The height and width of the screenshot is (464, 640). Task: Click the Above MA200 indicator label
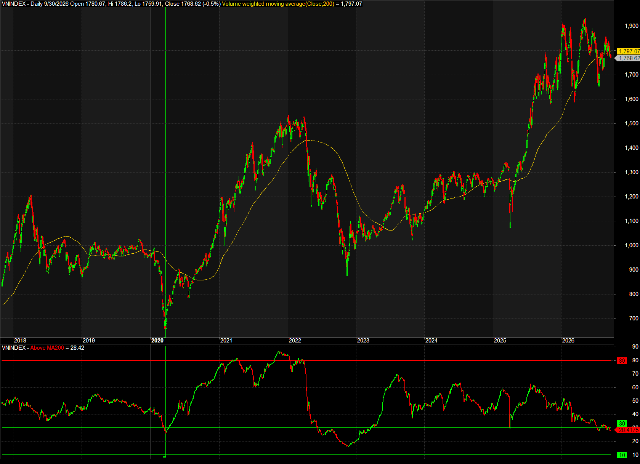(47, 348)
